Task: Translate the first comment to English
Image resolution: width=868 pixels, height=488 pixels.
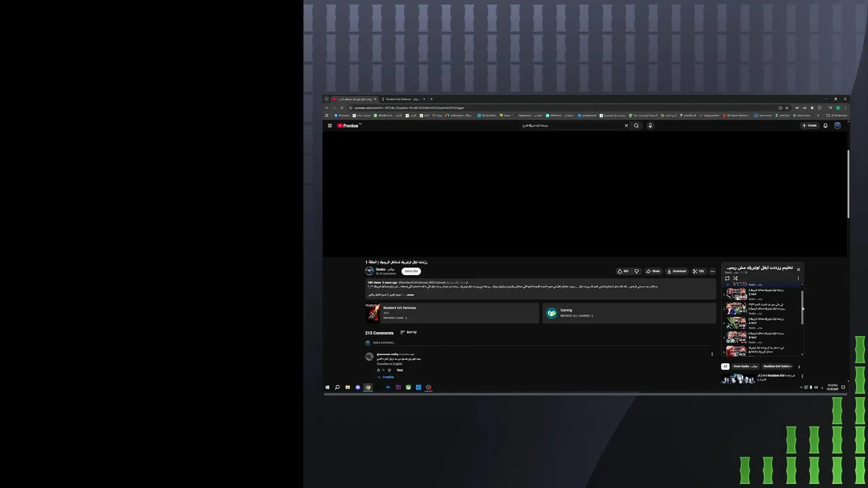Action: [390, 364]
